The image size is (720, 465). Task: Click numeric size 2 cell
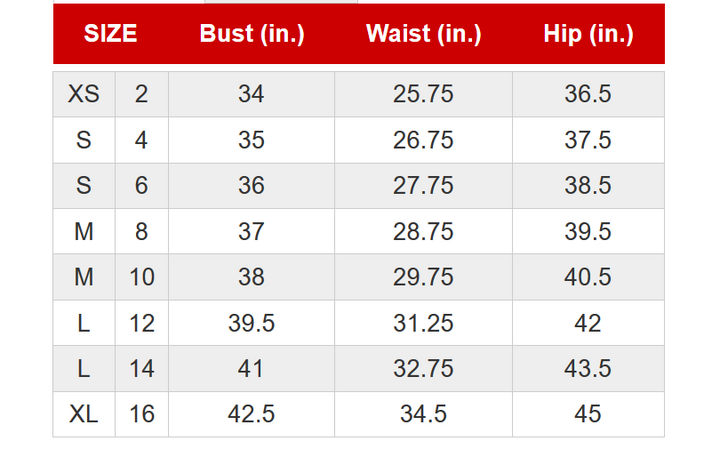(x=141, y=94)
